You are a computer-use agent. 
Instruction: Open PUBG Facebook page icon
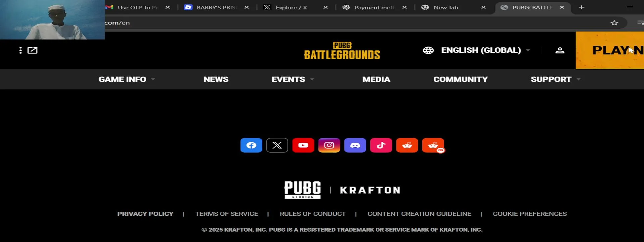click(251, 145)
